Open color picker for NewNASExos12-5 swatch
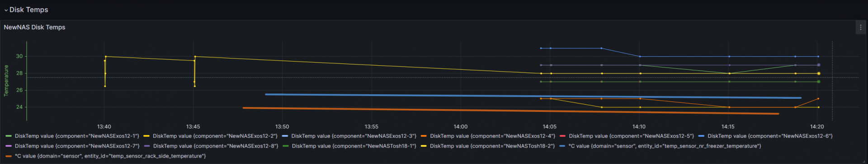Viewport: 868px width, 164px height. (562, 136)
